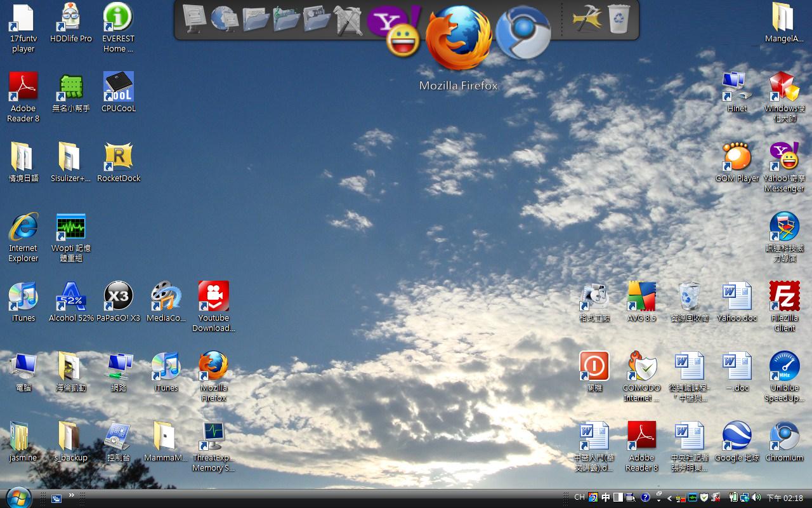The image size is (812, 508).
Task: Expand the Quick Launch overflow chevron
Action: pos(72,495)
